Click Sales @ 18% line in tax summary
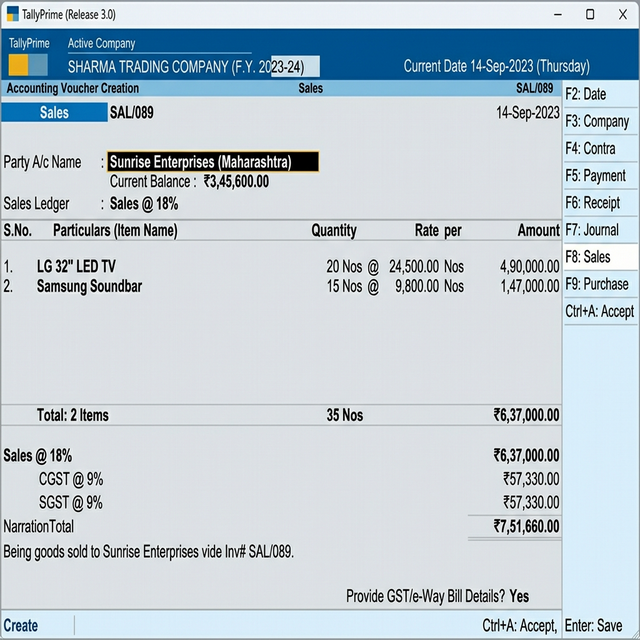This screenshot has height=640, width=640. point(38,456)
